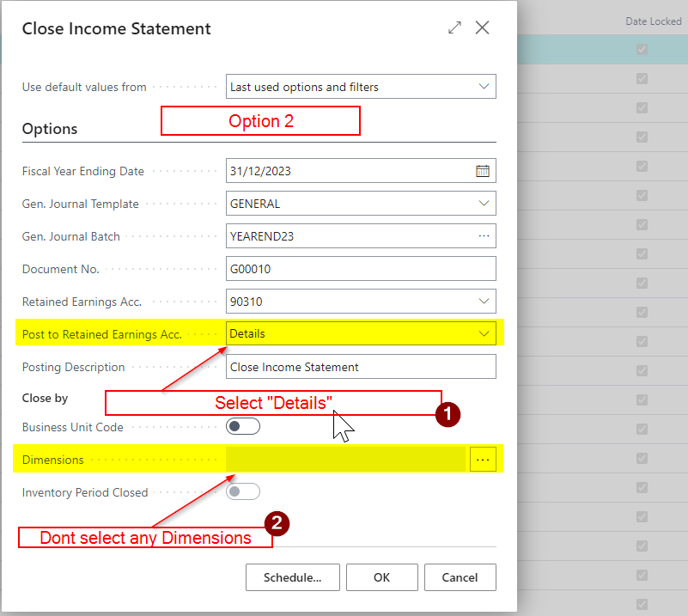Image resolution: width=688 pixels, height=616 pixels.
Task: Open the Fiscal Year Ending Date calendar picker
Action: coord(483,171)
